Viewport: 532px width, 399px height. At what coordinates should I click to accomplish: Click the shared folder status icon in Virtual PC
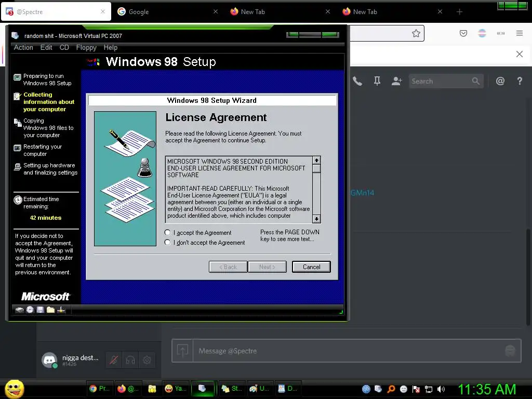point(50,310)
